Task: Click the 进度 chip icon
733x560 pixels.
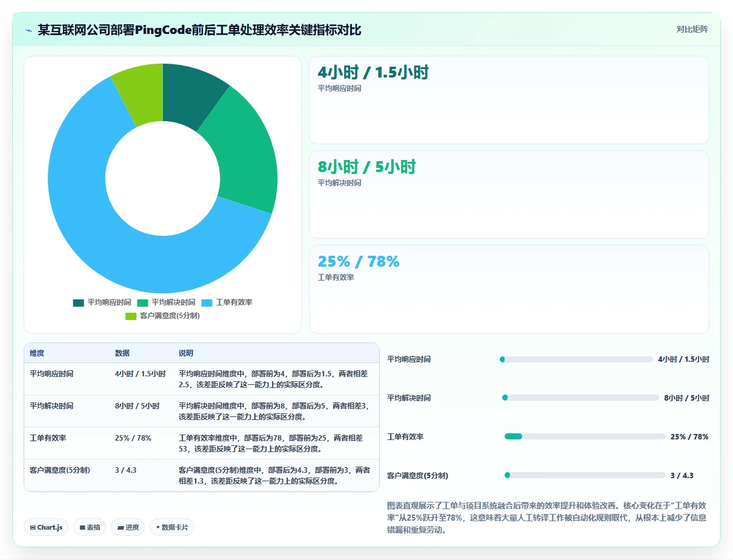Action: pyautogui.click(x=121, y=527)
